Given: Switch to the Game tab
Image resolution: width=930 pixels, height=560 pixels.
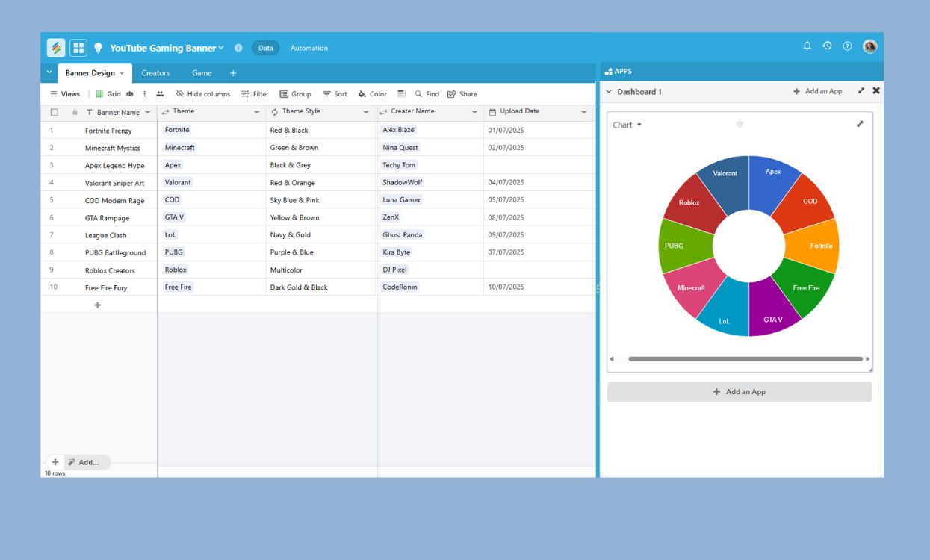Looking at the screenshot, I should [202, 73].
